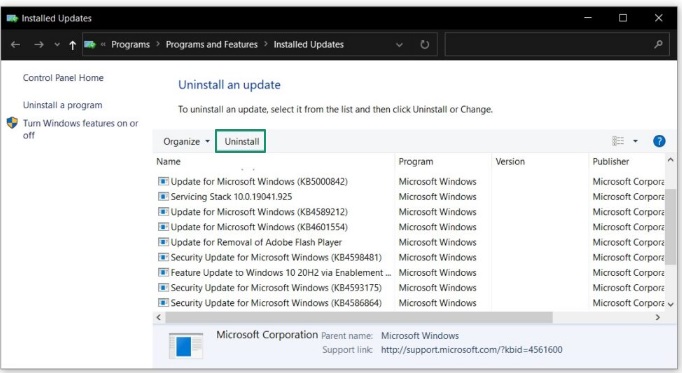Viewport: 682px width, 373px height.
Task: Open the address bar history dropdown
Action: [x=399, y=45]
